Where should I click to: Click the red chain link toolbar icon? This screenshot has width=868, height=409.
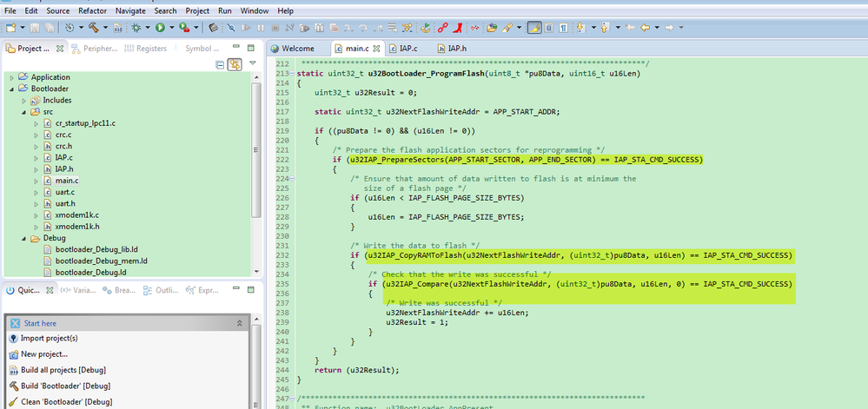(x=443, y=28)
